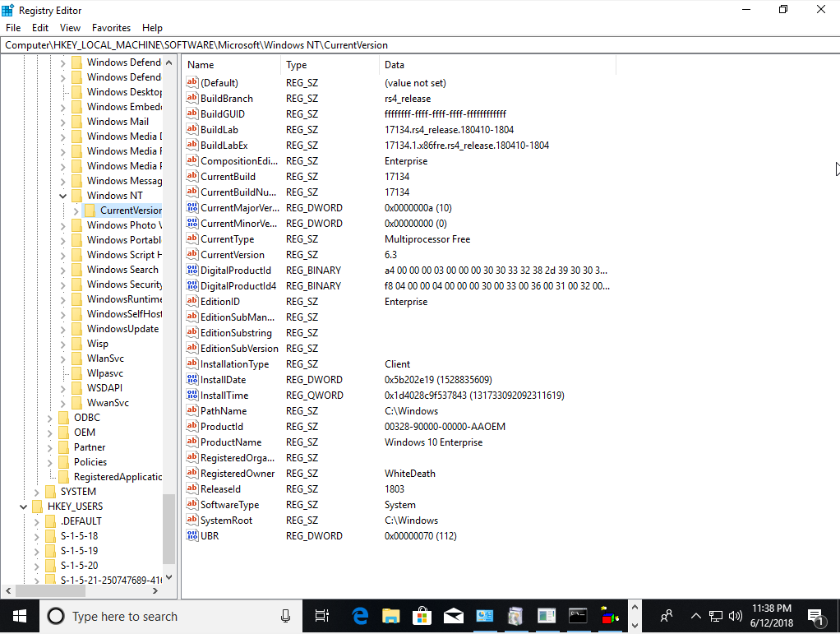
Task: Click the data value WhiteDeath
Action: coord(410,473)
